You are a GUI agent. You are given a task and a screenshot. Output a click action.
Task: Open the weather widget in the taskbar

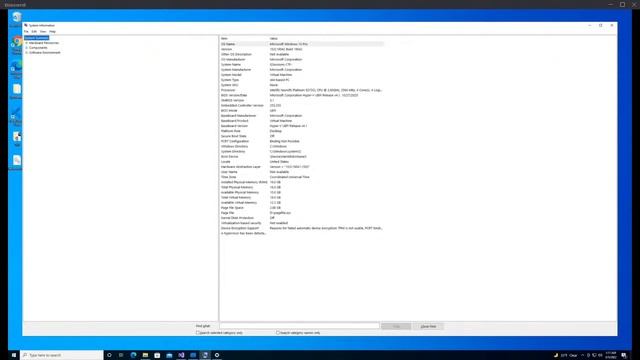(x=567, y=355)
